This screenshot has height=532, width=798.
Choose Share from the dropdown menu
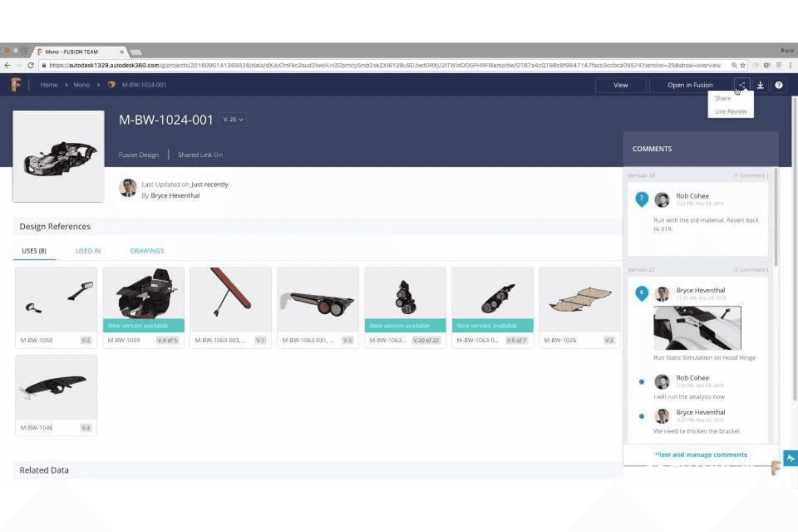pos(723,99)
